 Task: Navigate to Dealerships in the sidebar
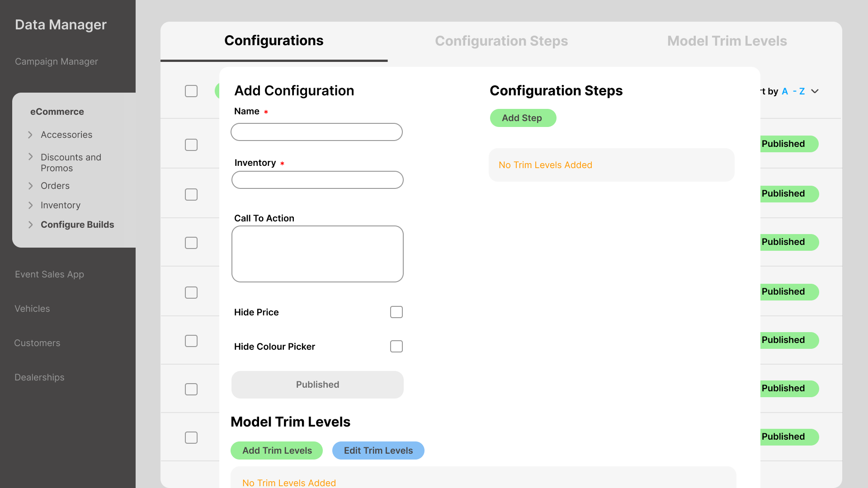39,377
